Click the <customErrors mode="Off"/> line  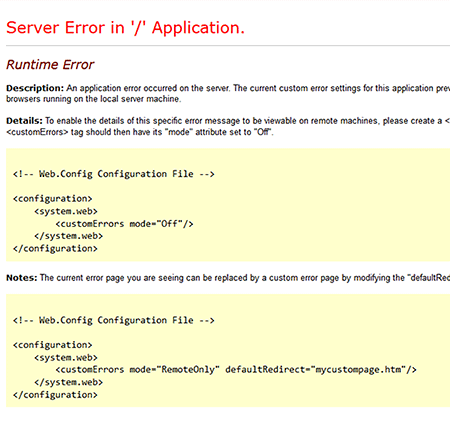[x=124, y=224]
